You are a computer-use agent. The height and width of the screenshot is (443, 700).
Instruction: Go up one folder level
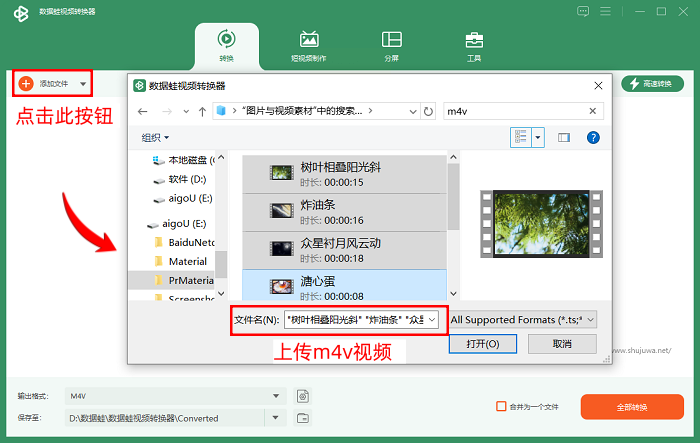pos(202,111)
